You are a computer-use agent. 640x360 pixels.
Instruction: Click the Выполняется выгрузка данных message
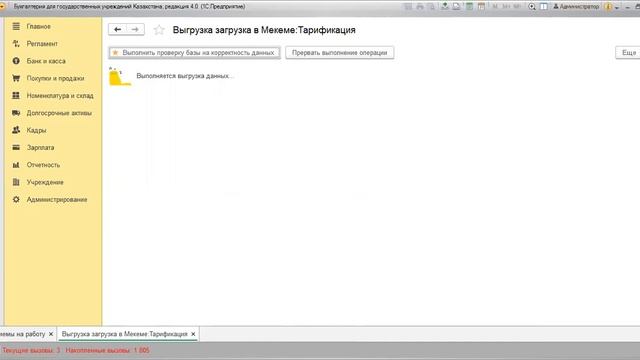pos(185,76)
